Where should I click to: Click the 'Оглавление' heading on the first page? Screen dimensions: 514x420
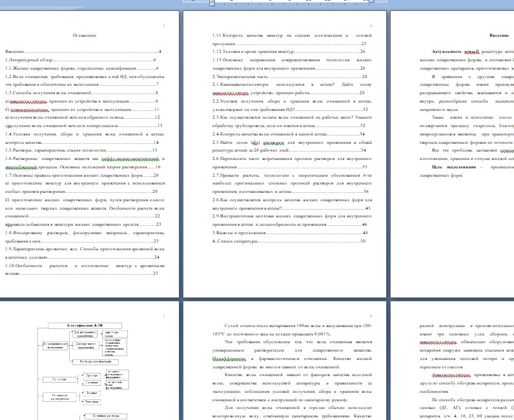click(x=85, y=35)
